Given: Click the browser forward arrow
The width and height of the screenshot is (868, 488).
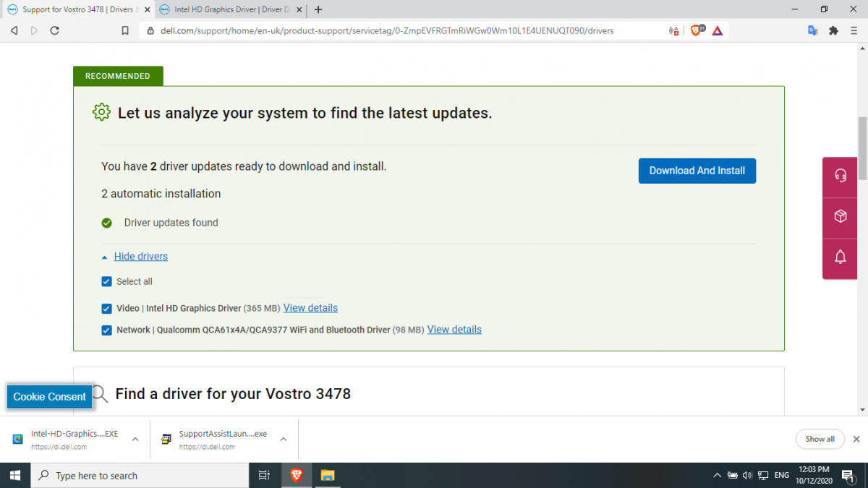Looking at the screenshot, I should 34,30.
